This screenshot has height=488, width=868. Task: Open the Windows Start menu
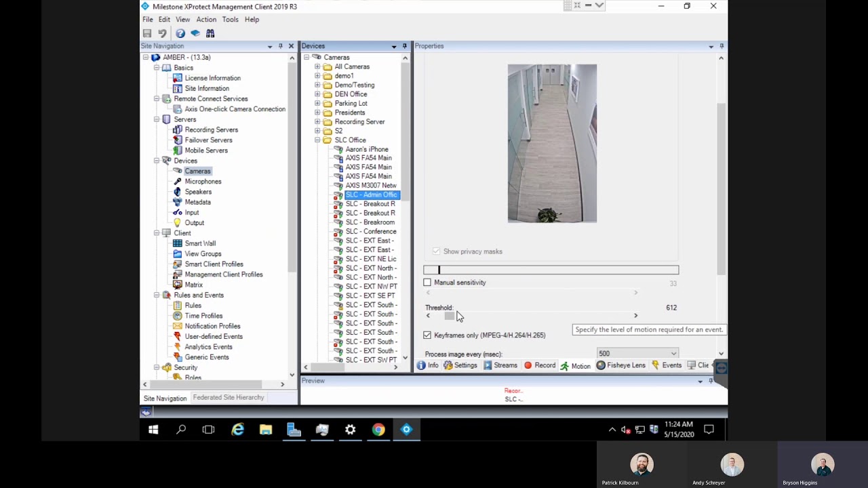(153, 430)
